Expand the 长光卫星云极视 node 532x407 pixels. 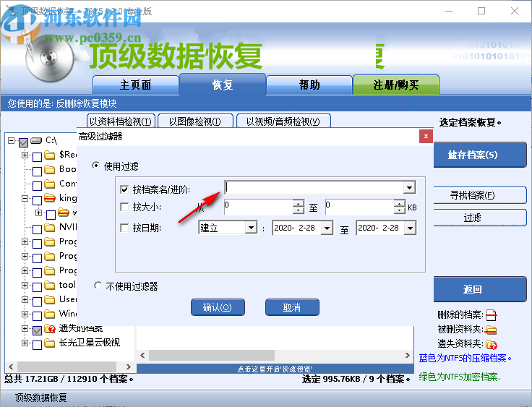coord(25,343)
